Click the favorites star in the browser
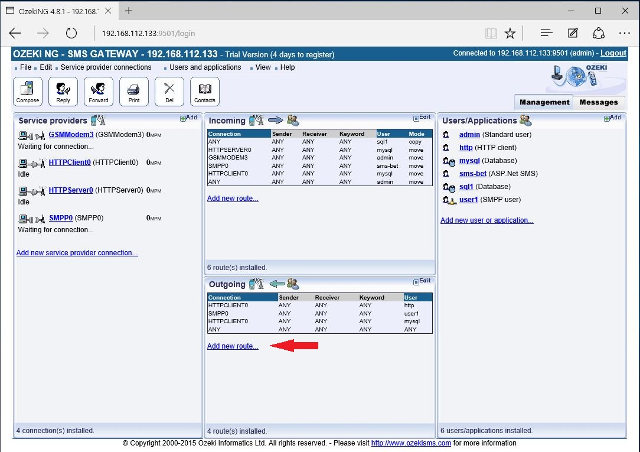The height and width of the screenshot is (452, 640). click(x=510, y=33)
